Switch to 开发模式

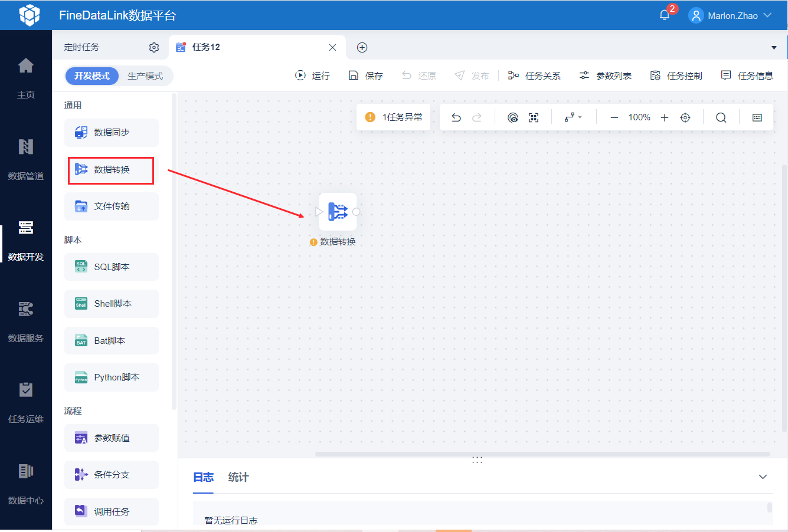tap(92, 76)
